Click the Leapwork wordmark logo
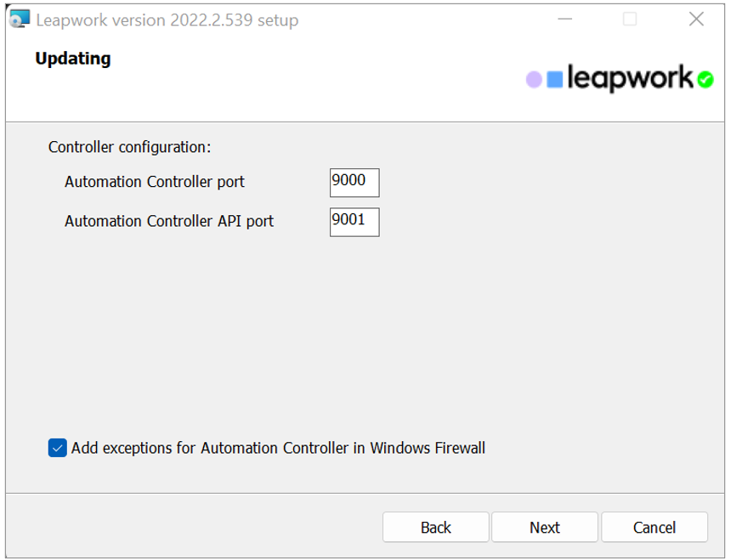 631,78
